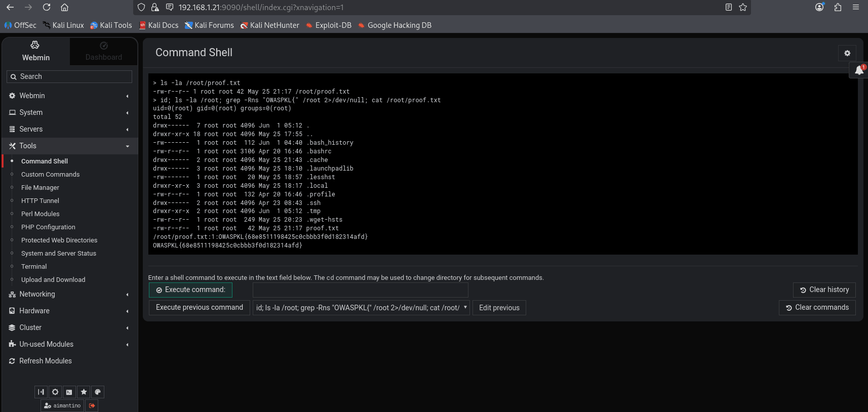
Task: Open Upload and Download module
Action: click(53, 279)
